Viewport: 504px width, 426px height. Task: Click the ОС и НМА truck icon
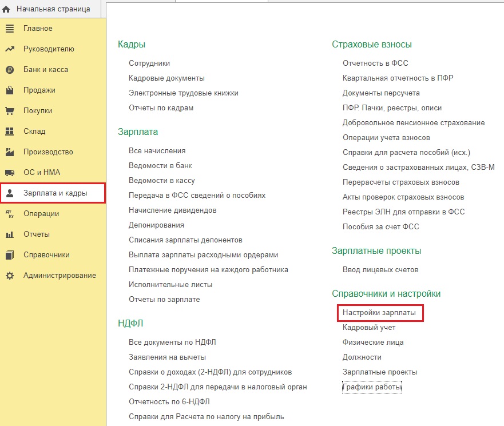10,173
